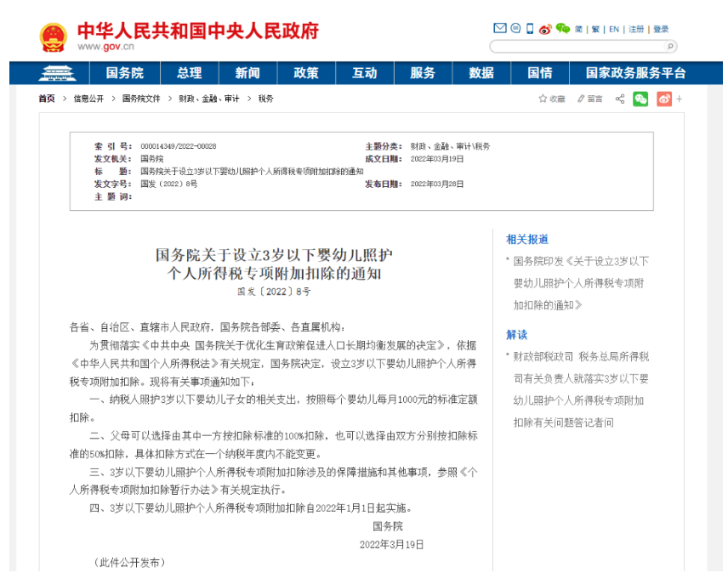The width and height of the screenshot is (728, 584).
Task: Click signature date 2022年3月19日
Action: tap(391, 545)
